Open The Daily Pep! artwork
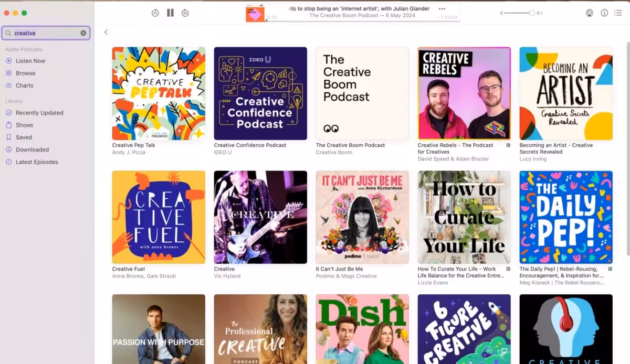 point(566,217)
